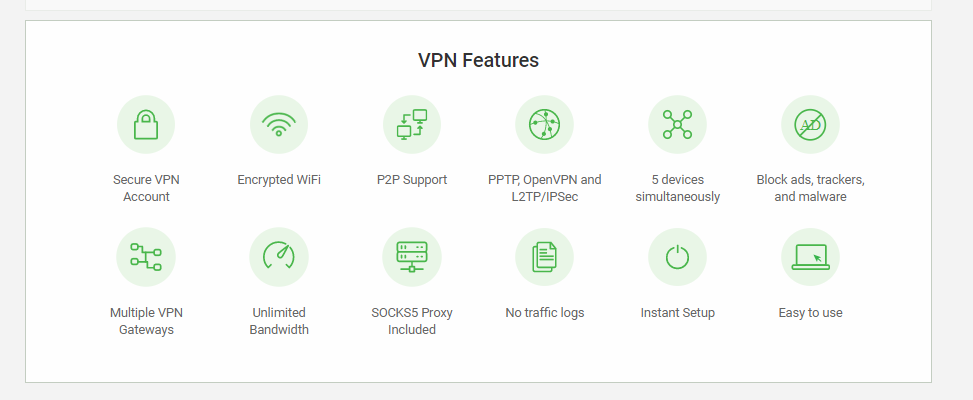Select the Encrypted WiFi signal icon
The width and height of the screenshot is (973, 400).
click(x=279, y=125)
